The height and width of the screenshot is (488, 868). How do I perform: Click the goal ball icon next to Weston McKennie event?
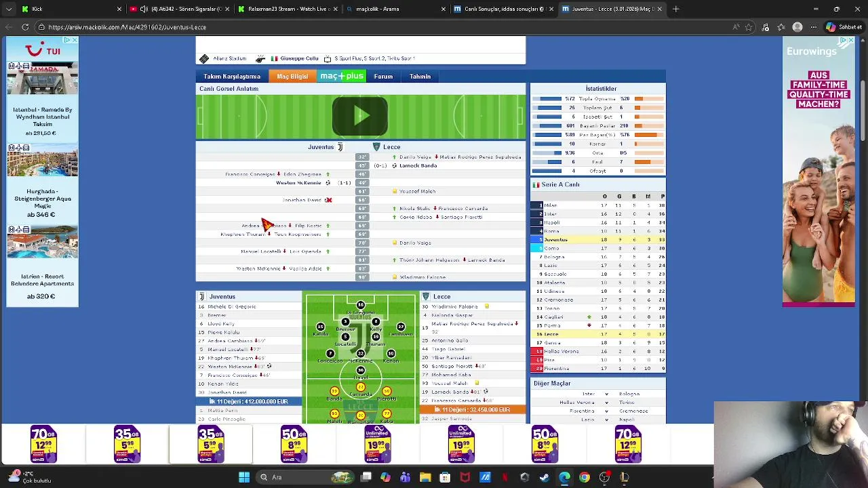coord(328,183)
